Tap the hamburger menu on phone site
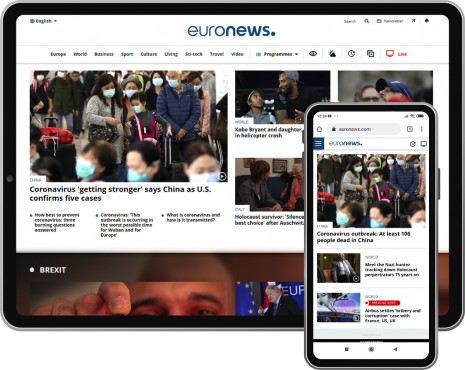The height and width of the screenshot is (370, 465). [x=318, y=143]
